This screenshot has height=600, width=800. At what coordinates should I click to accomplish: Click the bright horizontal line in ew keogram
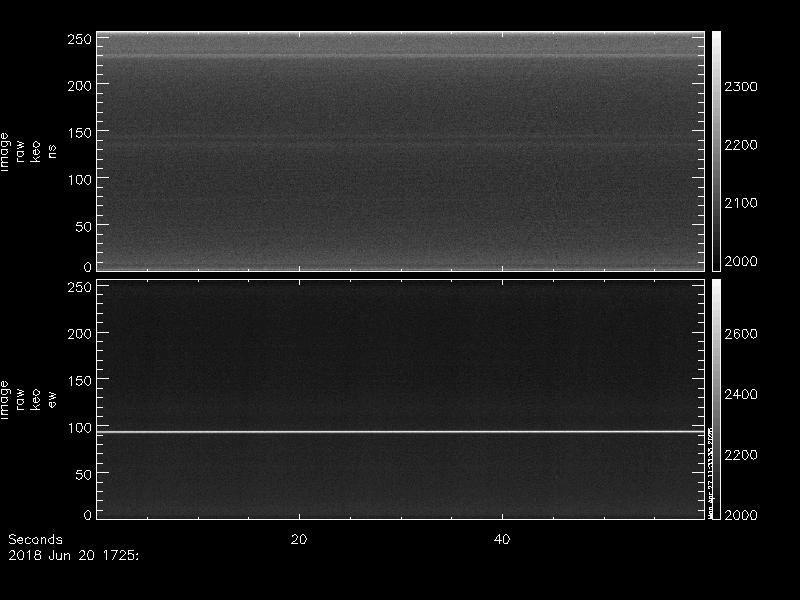401,432
